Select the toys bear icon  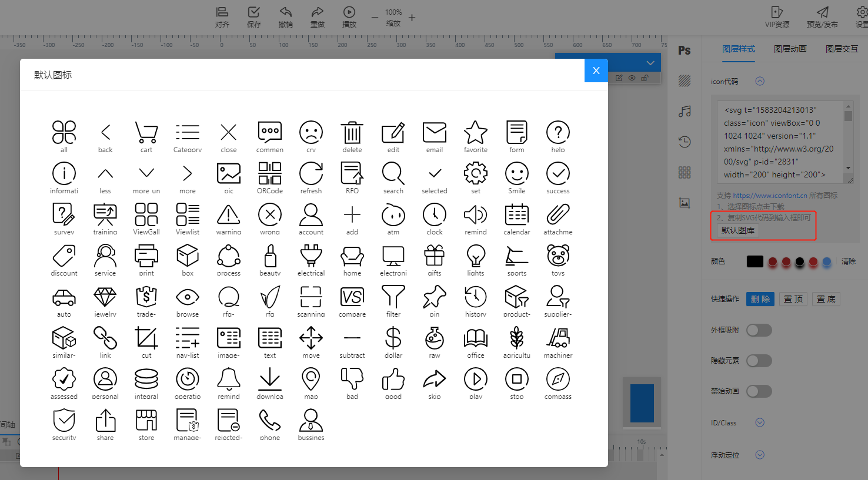tap(558, 256)
